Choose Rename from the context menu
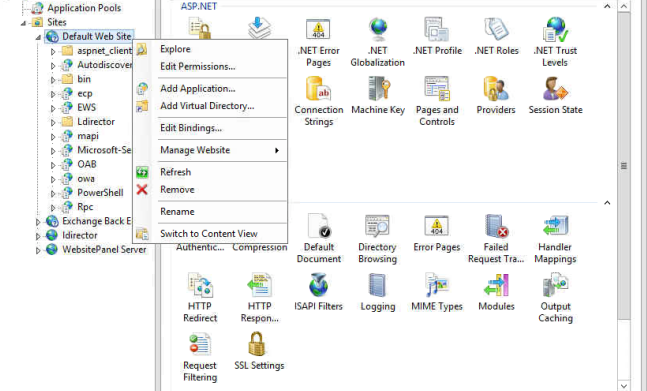The height and width of the screenshot is (391, 647). point(210,212)
